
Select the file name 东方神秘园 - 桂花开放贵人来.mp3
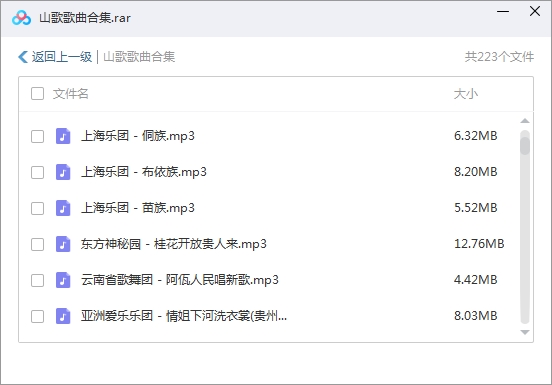point(174,244)
